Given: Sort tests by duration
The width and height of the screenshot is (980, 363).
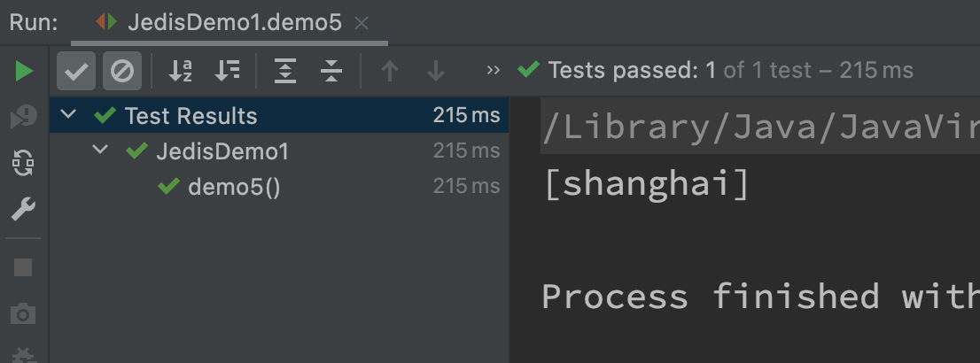Looking at the screenshot, I should (x=228, y=71).
